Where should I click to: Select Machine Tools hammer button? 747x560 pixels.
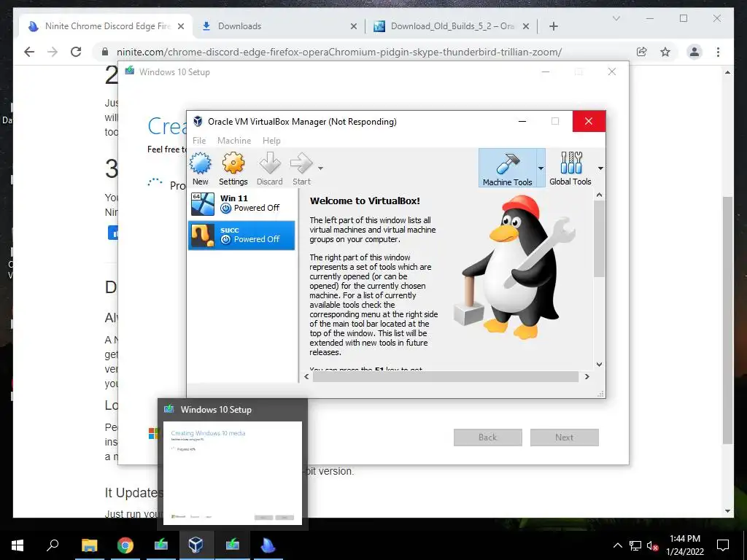[508, 168]
